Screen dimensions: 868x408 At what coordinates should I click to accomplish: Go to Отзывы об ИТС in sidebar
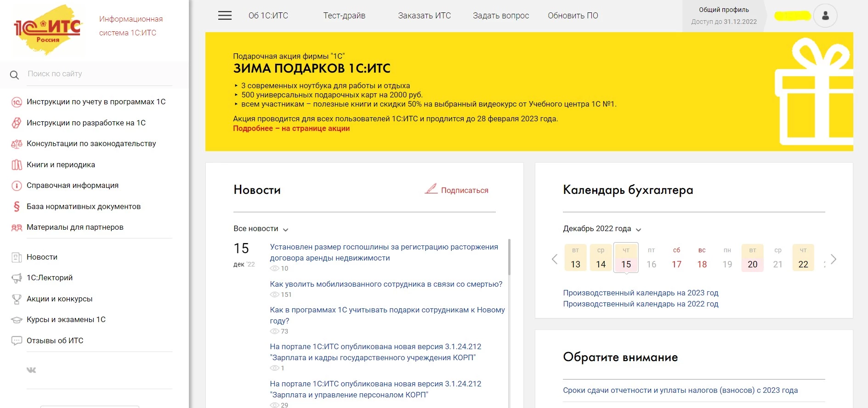pyautogui.click(x=55, y=341)
